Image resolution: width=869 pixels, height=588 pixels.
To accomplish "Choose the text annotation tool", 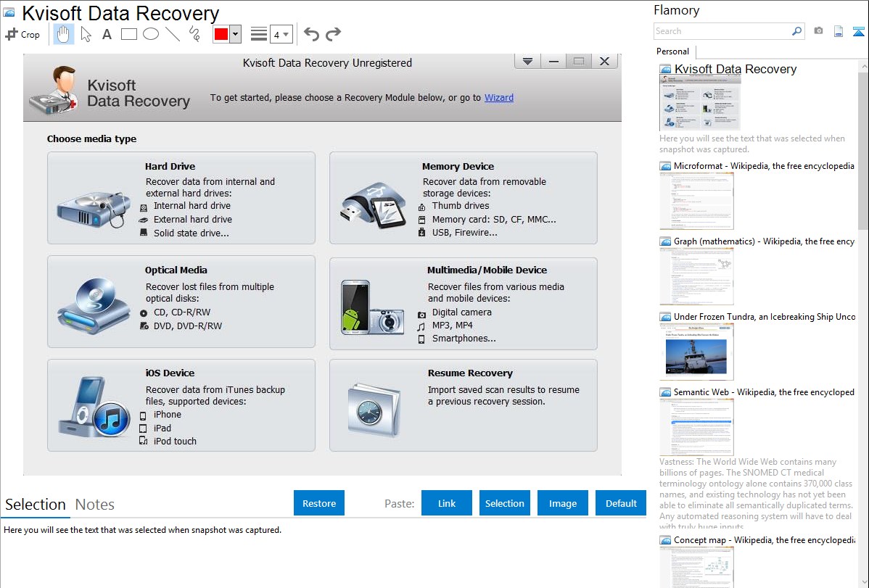I will (x=107, y=34).
